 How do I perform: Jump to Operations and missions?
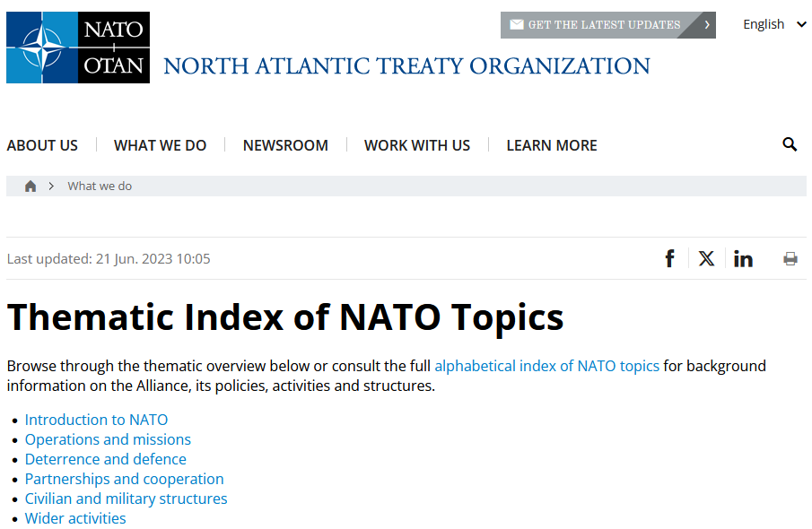click(x=108, y=439)
